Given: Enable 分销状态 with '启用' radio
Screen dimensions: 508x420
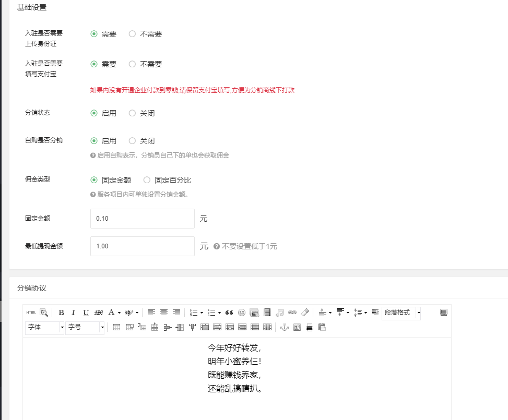Looking at the screenshot, I should 94,113.
